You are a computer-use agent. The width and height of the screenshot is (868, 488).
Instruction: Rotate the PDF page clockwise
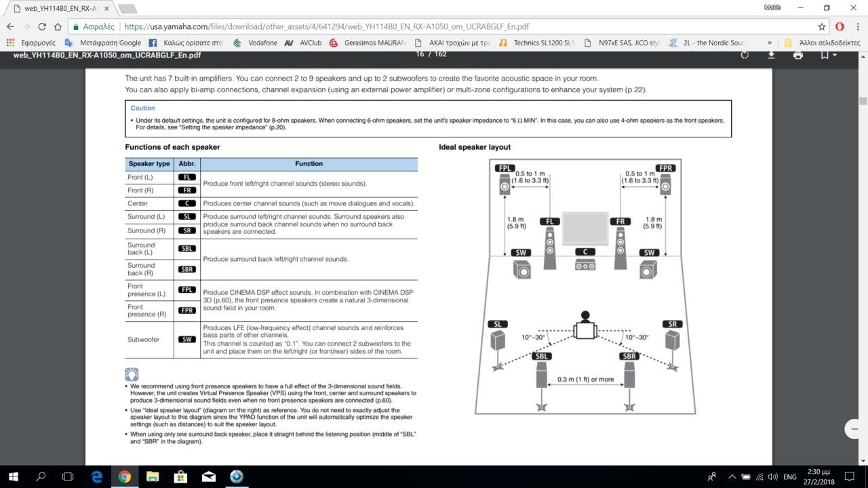pyautogui.click(x=745, y=55)
